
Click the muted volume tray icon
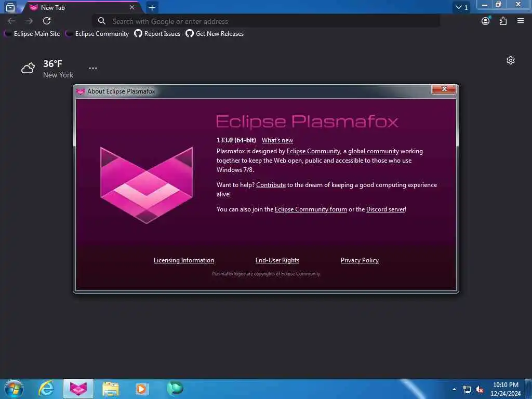click(480, 390)
